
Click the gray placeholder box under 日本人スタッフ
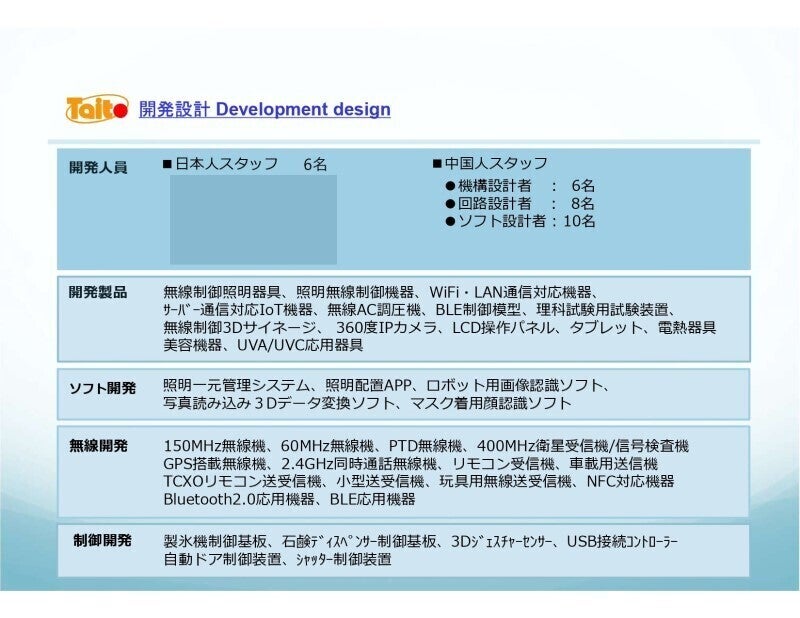tap(253, 219)
